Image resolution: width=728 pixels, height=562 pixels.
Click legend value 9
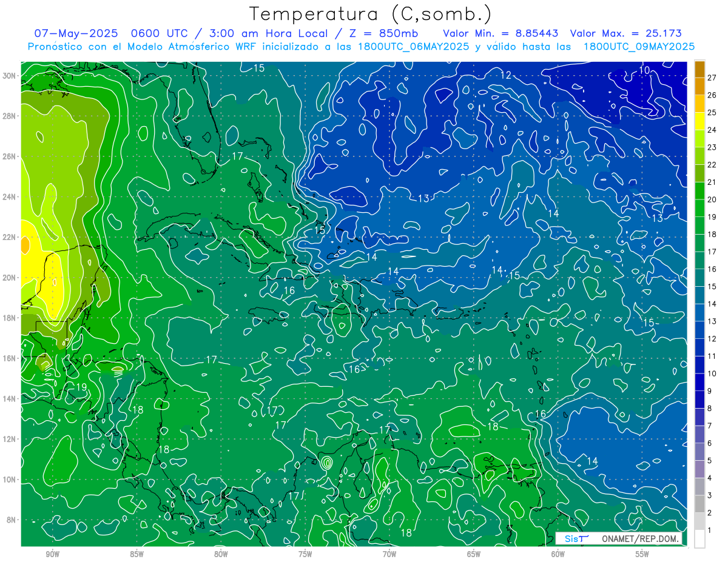710,391
